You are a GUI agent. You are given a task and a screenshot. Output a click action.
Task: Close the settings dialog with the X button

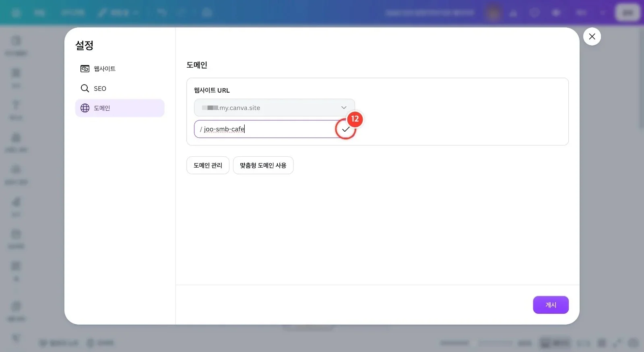(592, 37)
